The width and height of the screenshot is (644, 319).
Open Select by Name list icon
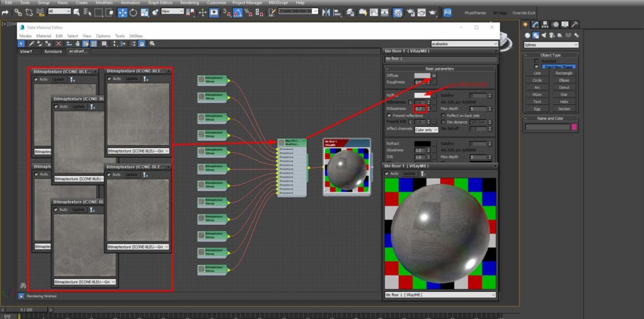[87, 13]
